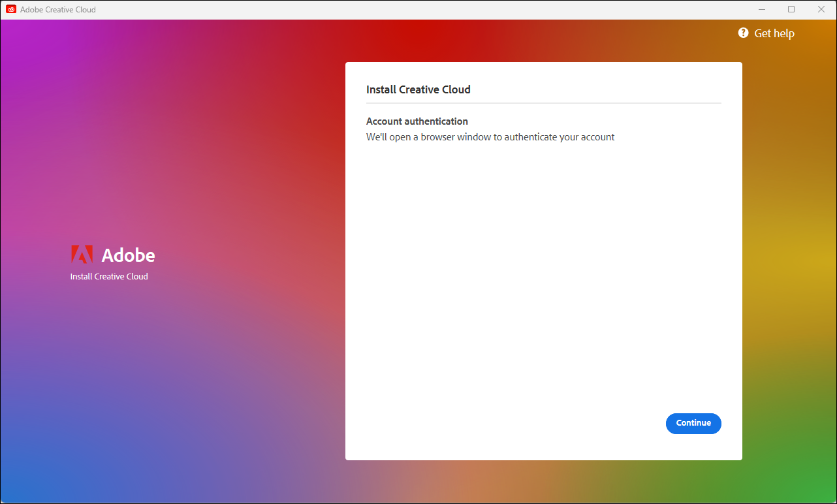Minimize the Creative Cloud installer window
The width and height of the screenshot is (837, 504).
tap(762, 9)
